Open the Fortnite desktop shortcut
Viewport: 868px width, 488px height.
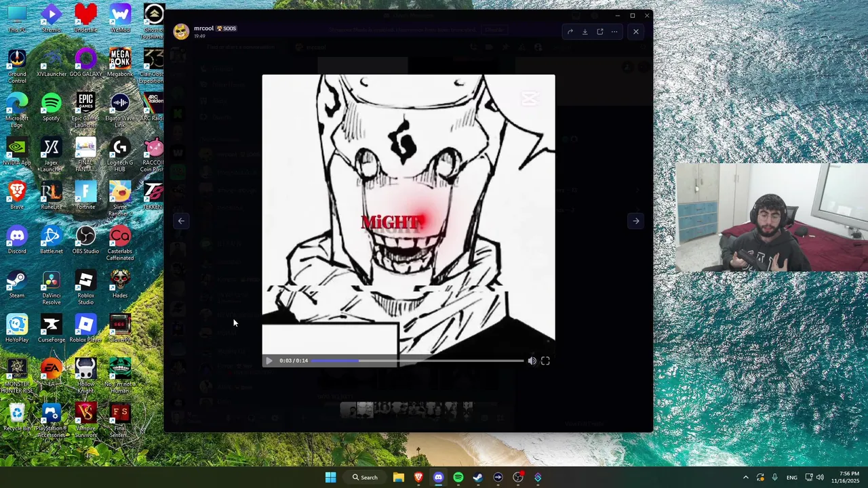click(85, 195)
